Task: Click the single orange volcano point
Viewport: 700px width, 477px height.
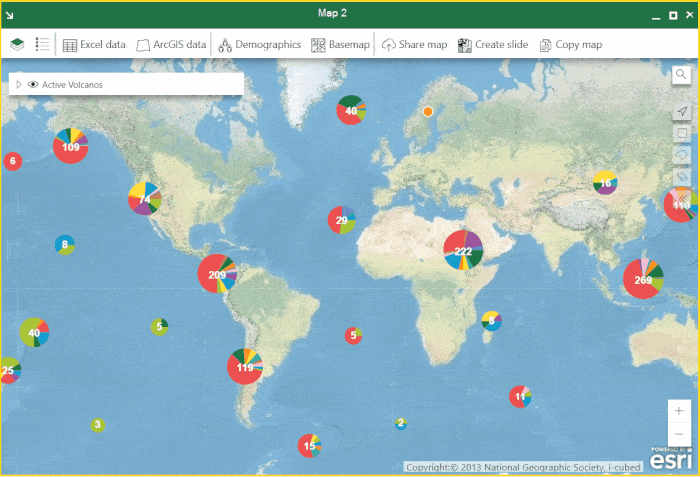Action: pos(428,111)
